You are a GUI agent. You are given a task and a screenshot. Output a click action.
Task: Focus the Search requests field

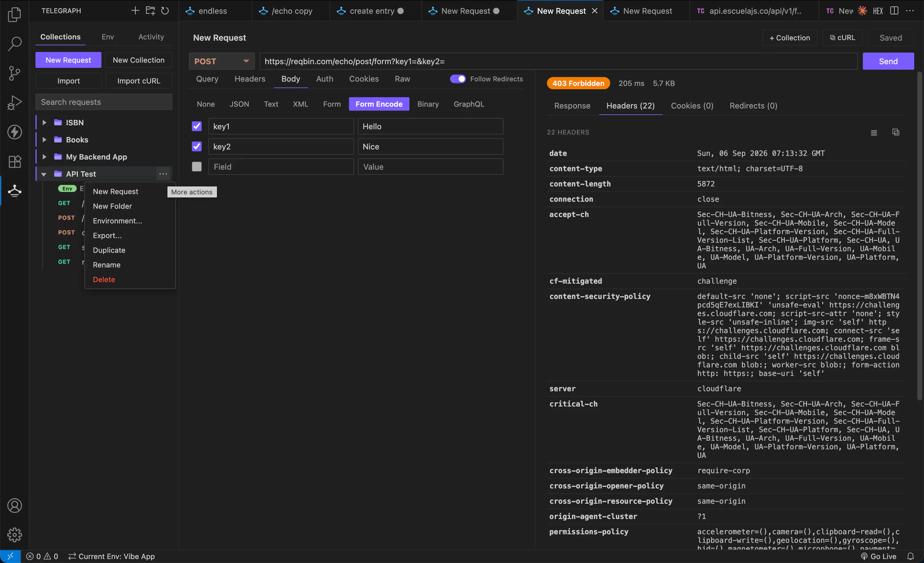coord(104,102)
